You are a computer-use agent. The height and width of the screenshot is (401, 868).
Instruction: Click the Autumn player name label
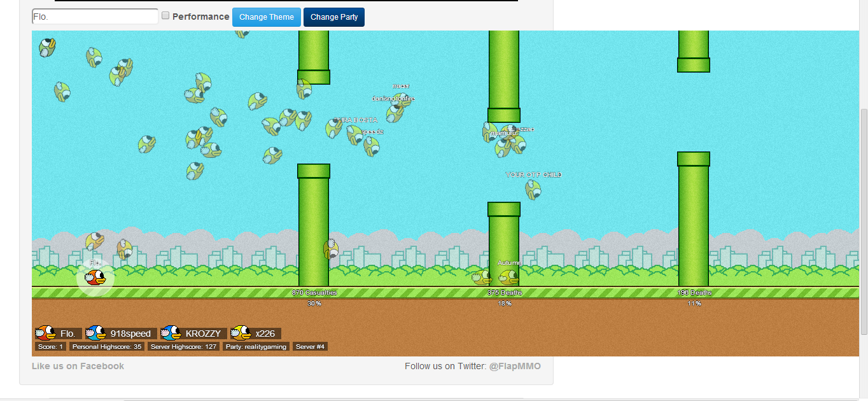pos(510,262)
